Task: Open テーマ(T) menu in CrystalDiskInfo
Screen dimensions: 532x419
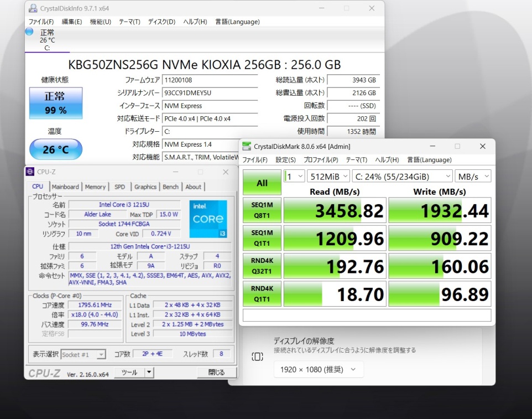Action: pyautogui.click(x=129, y=22)
